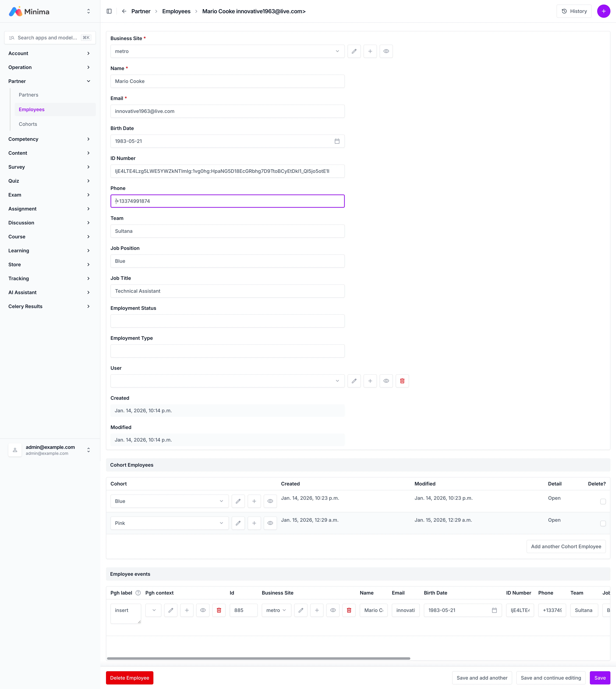Add new Business Site with plus icon
Image resolution: width=616 pixels, height=689 pixels.
click(370, 51)
